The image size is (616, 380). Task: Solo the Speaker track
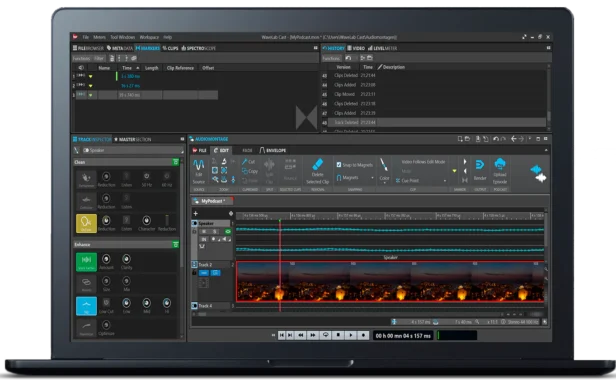point(214,231)
